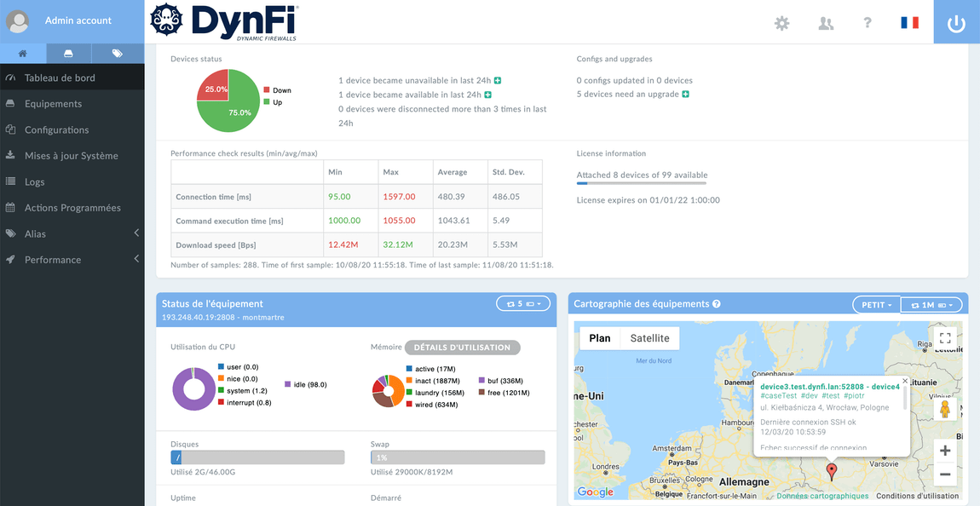Toggle the inact (1887M) memory legend entry

coord(433,381)
